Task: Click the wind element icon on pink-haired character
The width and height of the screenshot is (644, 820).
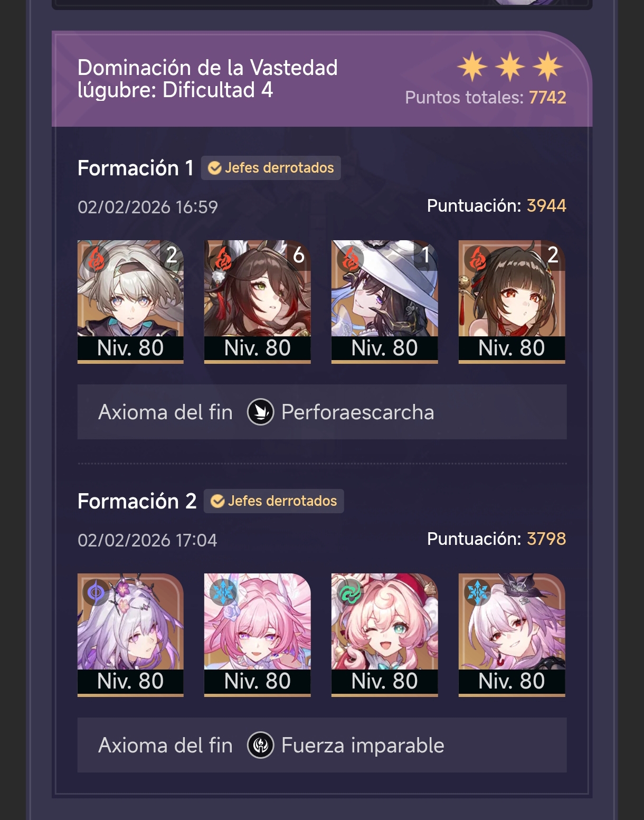Action: click(x=350, y=592)
